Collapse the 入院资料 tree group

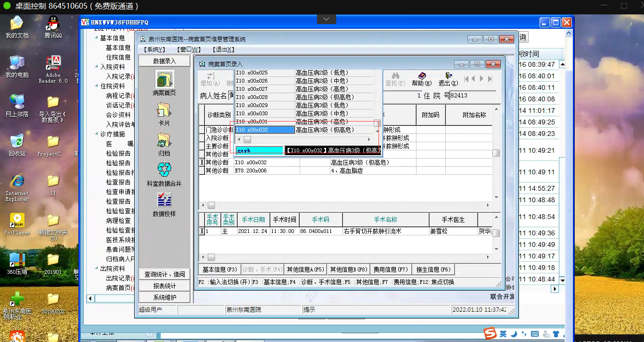point(96,67)
